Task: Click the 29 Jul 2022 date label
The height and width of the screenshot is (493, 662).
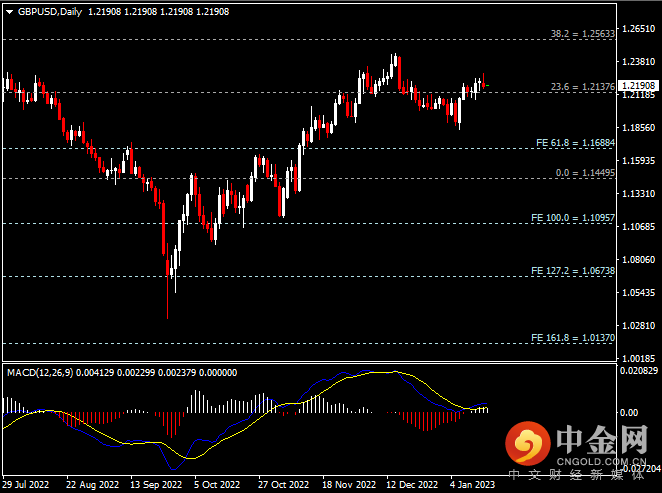Action: (25, 484)
